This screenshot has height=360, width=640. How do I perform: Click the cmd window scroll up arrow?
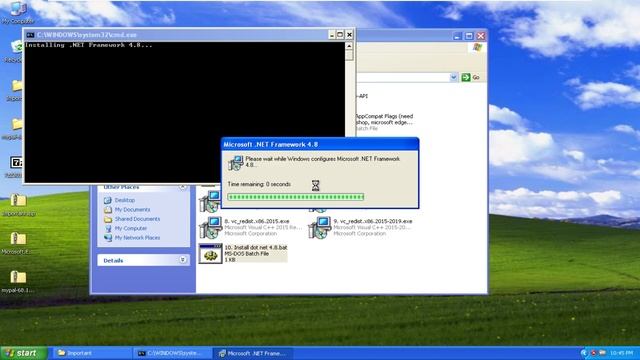click(x=349, y=46)
